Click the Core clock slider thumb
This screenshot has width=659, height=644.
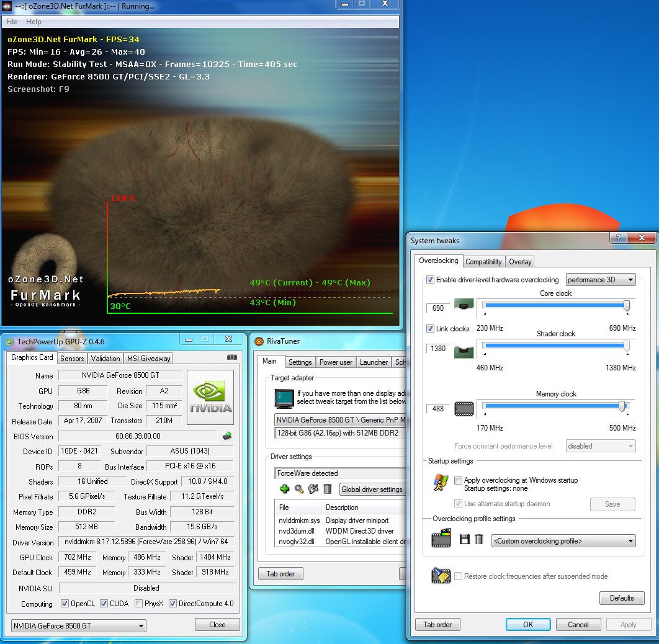(x=627, y=305)
